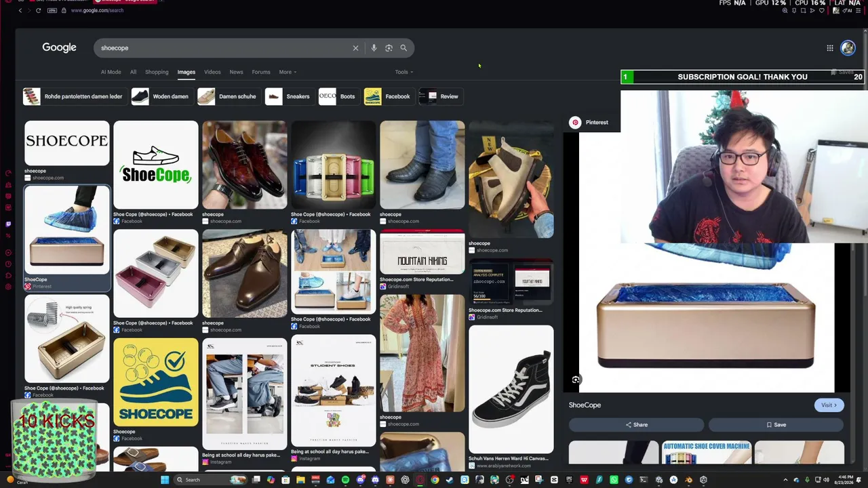Viewport: 868px width, 488px height.
Task: Click the ShoeCope title in preview panel
Action: (x=585, y=405)
